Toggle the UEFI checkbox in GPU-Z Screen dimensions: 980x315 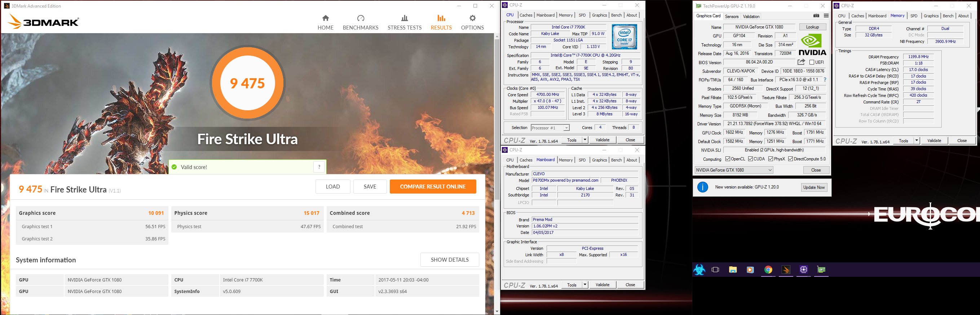812,62
